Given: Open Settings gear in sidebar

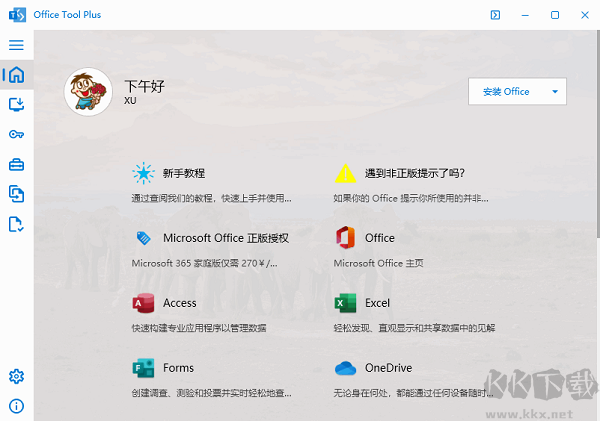Looking at the screenshot, I should pos(16,376).
